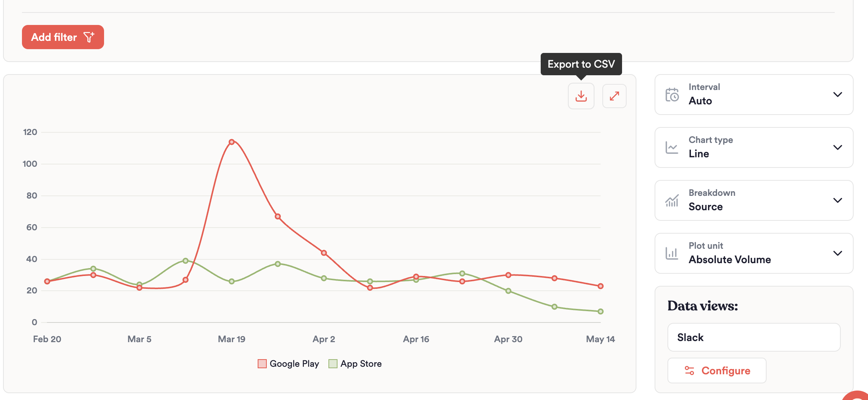
Task: Toggle App Store series in legend
Action: (361, 364)
